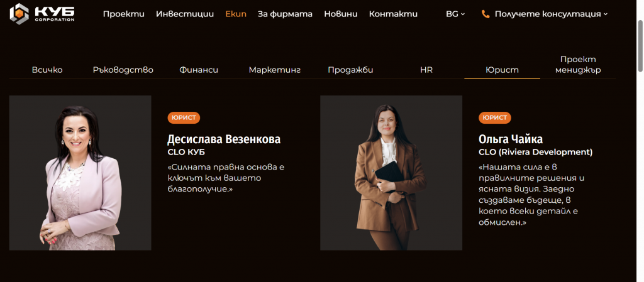Image resolution: width=644 pixels, height=282 pixels.
Task: Filter team by Маркетинг tab
Action: [275, 70]
